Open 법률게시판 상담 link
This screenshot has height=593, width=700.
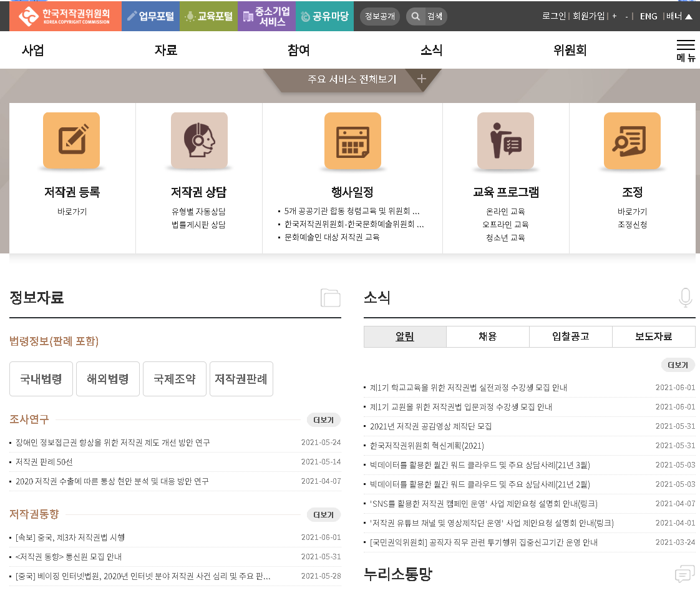pyautogui.click(x=198, y=225)
